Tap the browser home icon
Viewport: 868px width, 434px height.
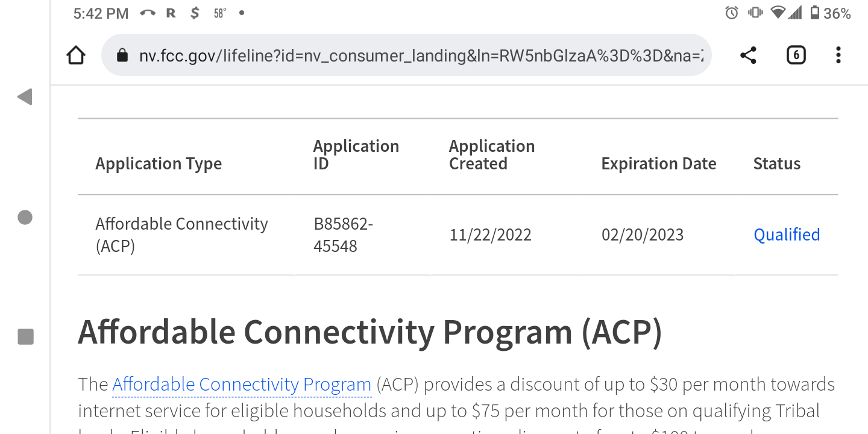(76, 55)
